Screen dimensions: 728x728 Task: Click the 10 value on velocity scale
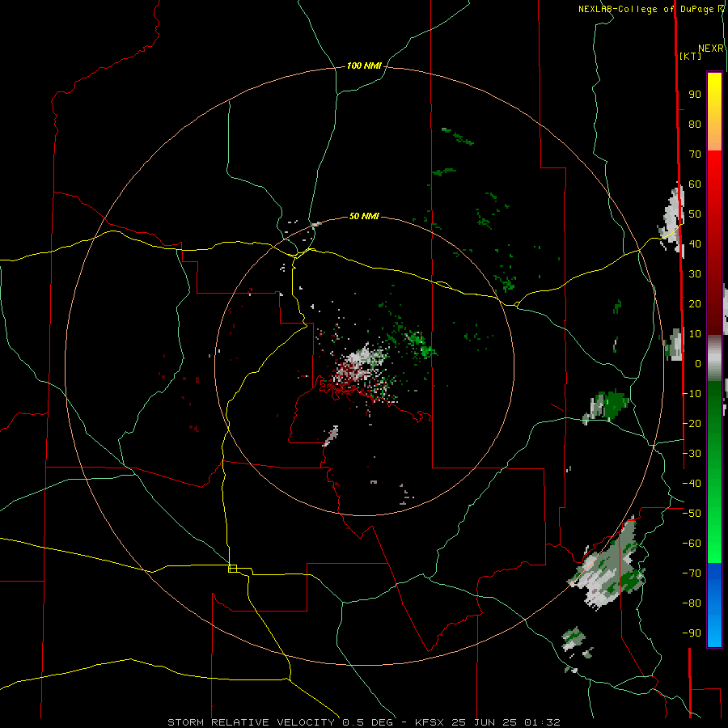coord(695,334)
